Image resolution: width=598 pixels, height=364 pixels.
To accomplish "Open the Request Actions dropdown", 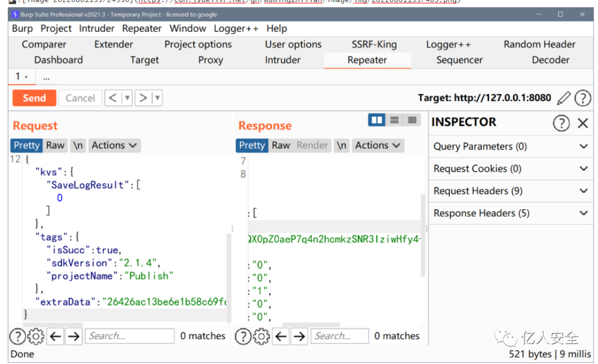I will tap(114, 145).
